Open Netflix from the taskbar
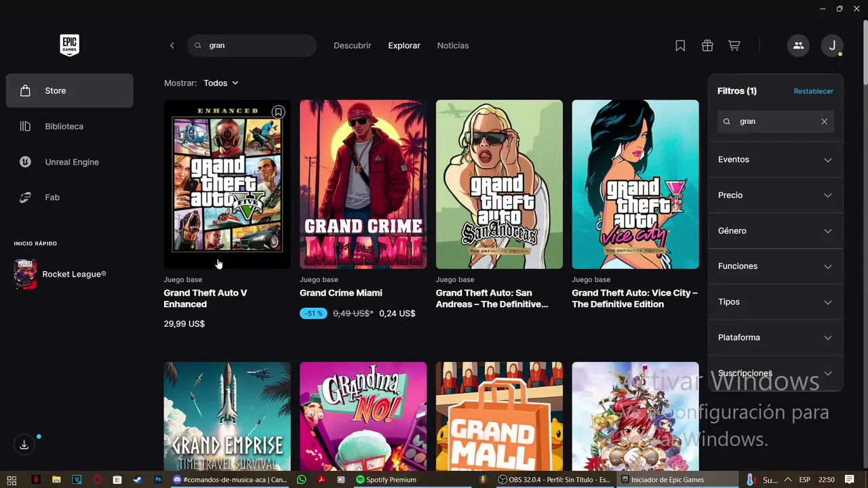Viewport: 868px width, 488px height. (x=36, y=480)
